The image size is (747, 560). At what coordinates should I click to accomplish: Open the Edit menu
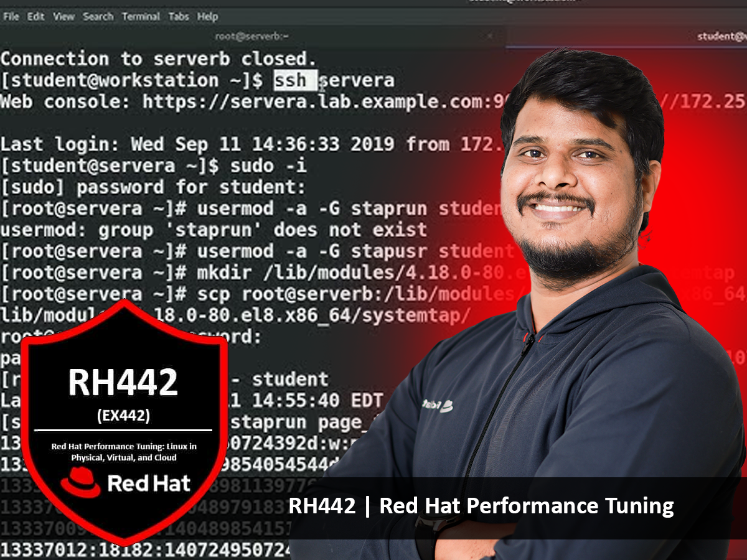pos(36,17)
